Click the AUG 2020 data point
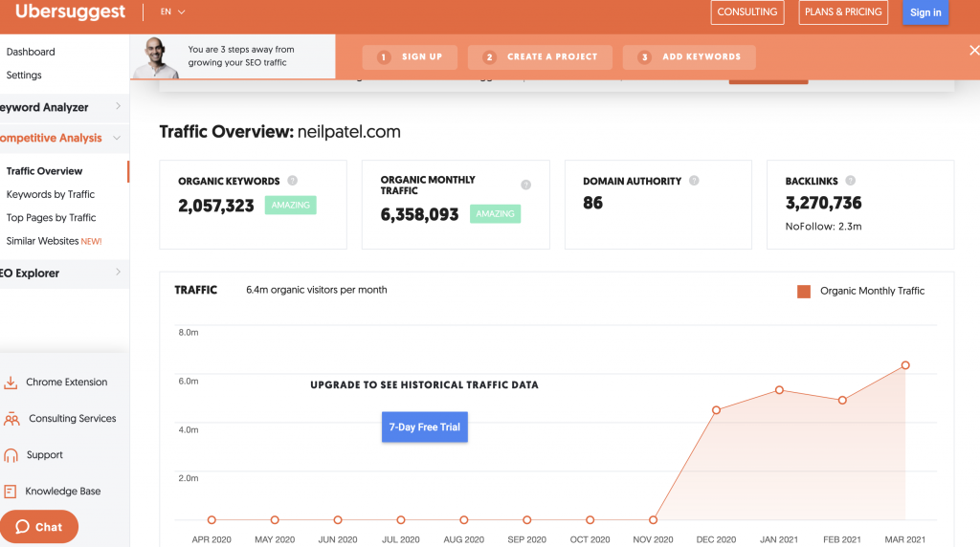 (464, 519)
